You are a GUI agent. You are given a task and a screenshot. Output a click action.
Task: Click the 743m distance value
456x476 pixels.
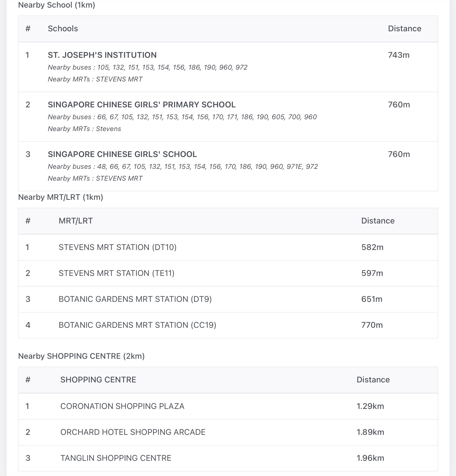click(x=399, y=55)
